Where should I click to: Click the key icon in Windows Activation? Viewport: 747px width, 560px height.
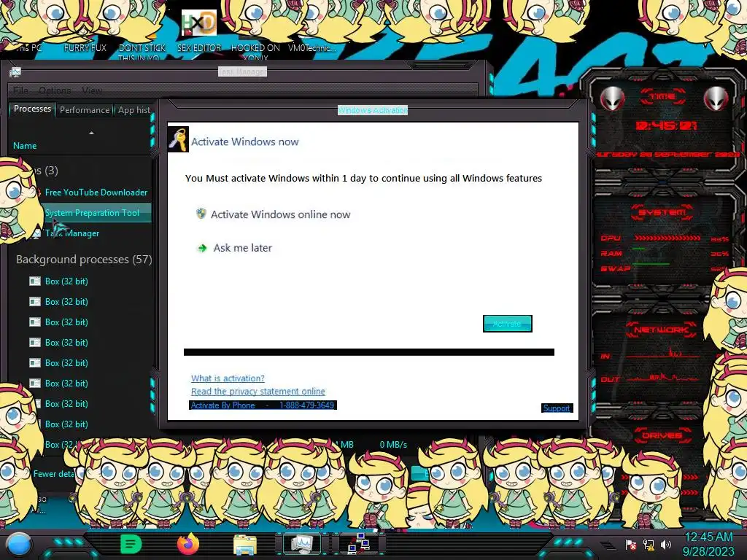click(178, 139)
